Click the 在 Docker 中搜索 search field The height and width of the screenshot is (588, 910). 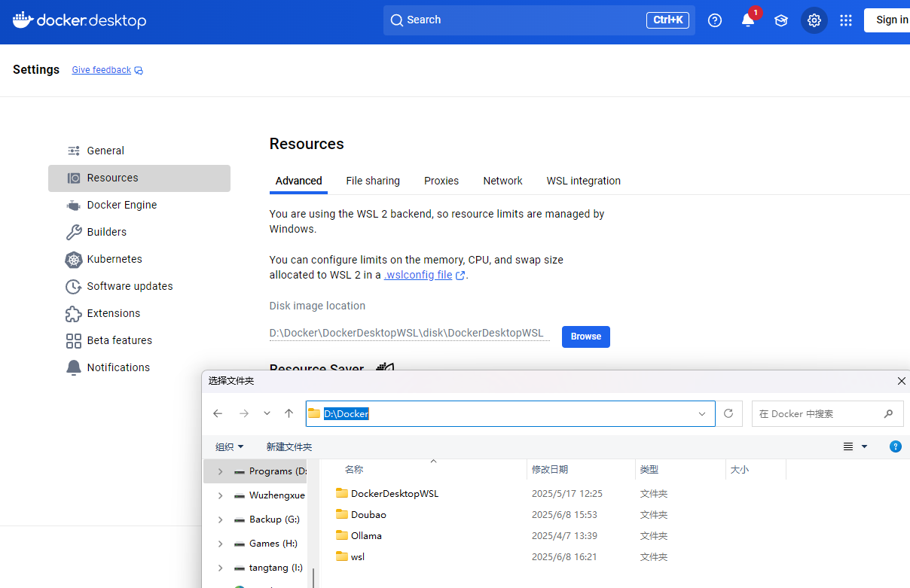827,413
